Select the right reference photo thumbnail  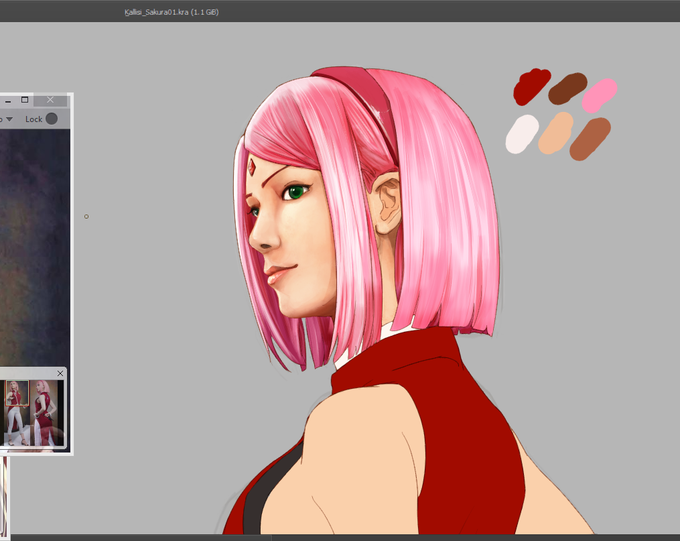[44, 412]
